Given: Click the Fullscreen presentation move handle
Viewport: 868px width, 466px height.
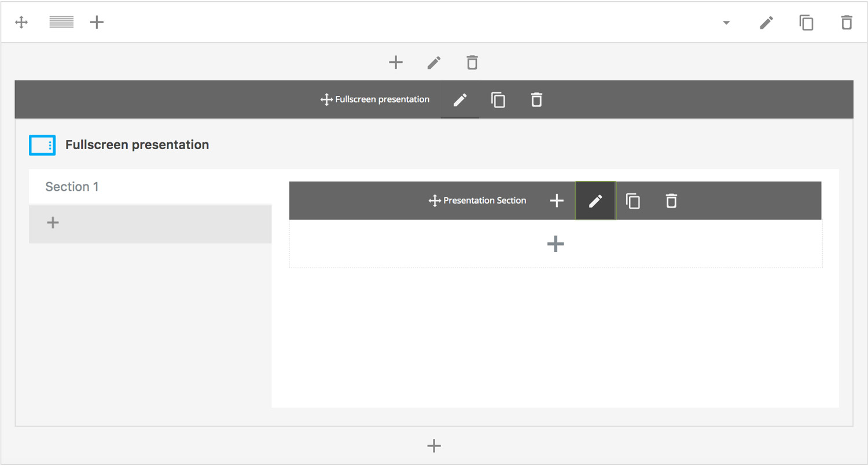Looking at the screenshot, I should (326, 99).
